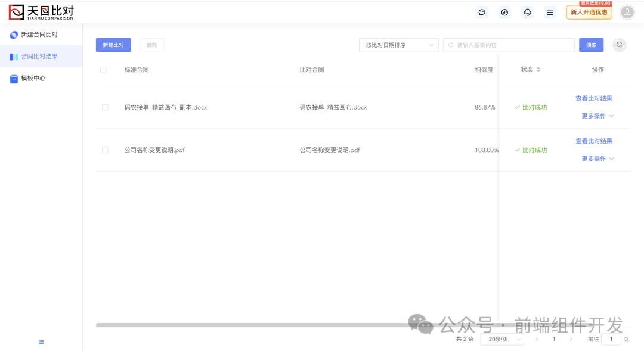Click the 100.00% similarity value
644x351 pixels.
(487, 150)
